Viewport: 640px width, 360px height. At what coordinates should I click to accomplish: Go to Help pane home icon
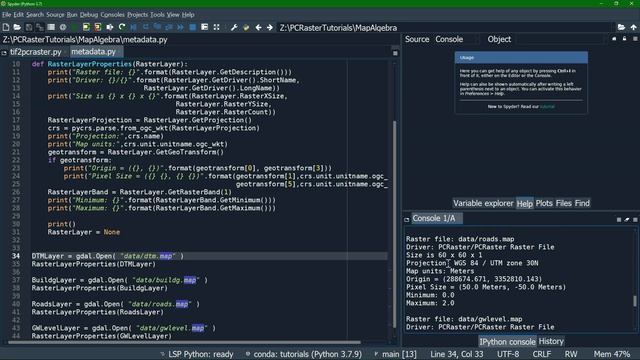tap(614, 39)
